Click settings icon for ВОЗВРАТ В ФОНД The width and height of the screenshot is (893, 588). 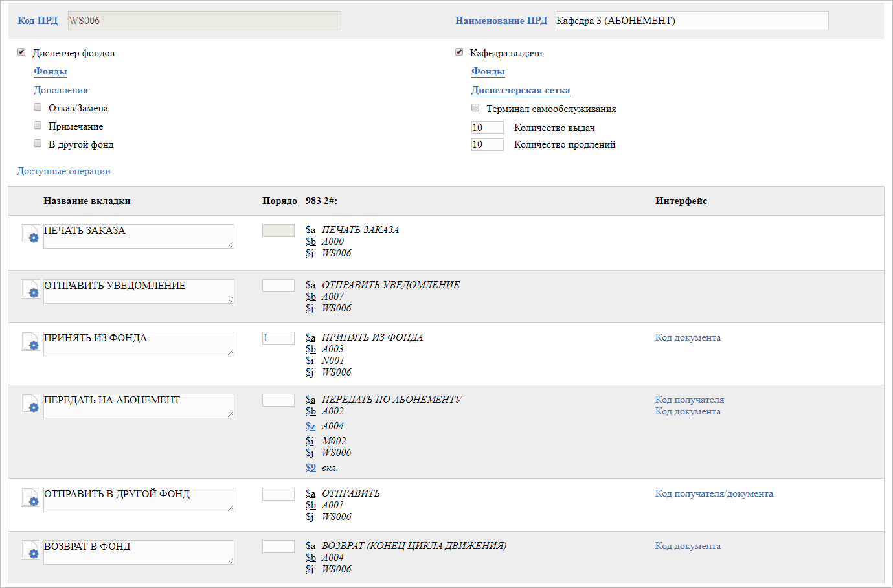click(30, 550)
